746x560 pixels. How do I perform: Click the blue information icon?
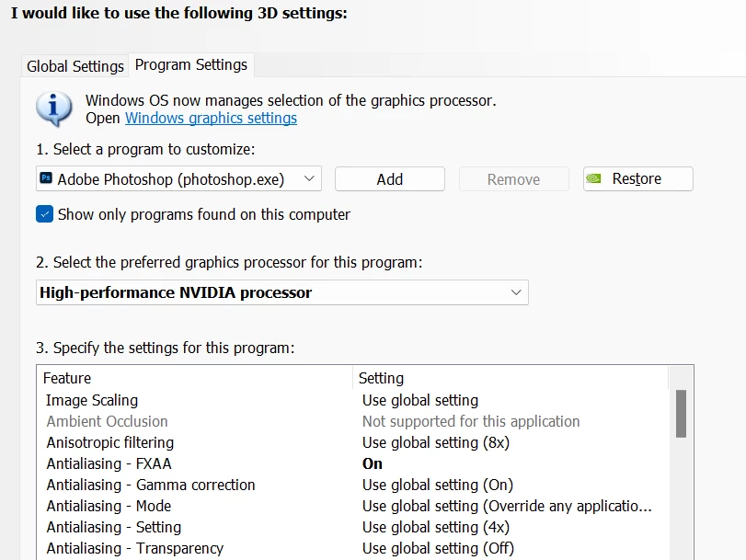[53, 109]
